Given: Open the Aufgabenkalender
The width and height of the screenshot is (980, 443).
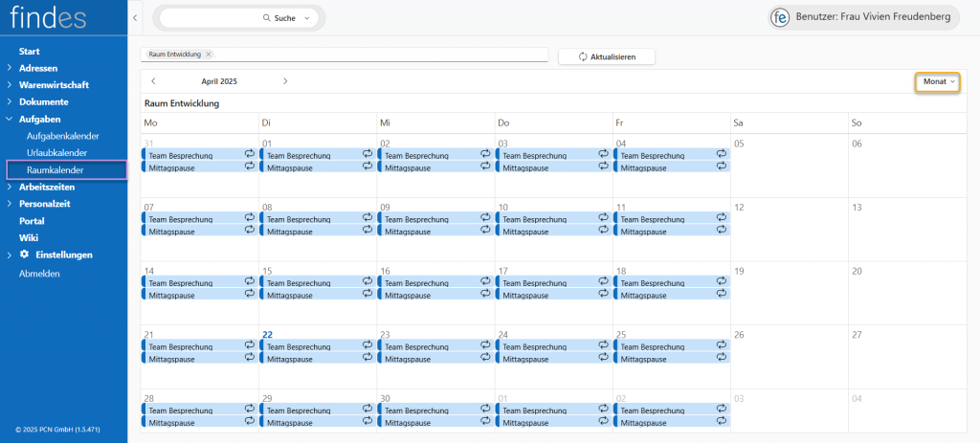Looking at the screenshot, I should point(62,136).
